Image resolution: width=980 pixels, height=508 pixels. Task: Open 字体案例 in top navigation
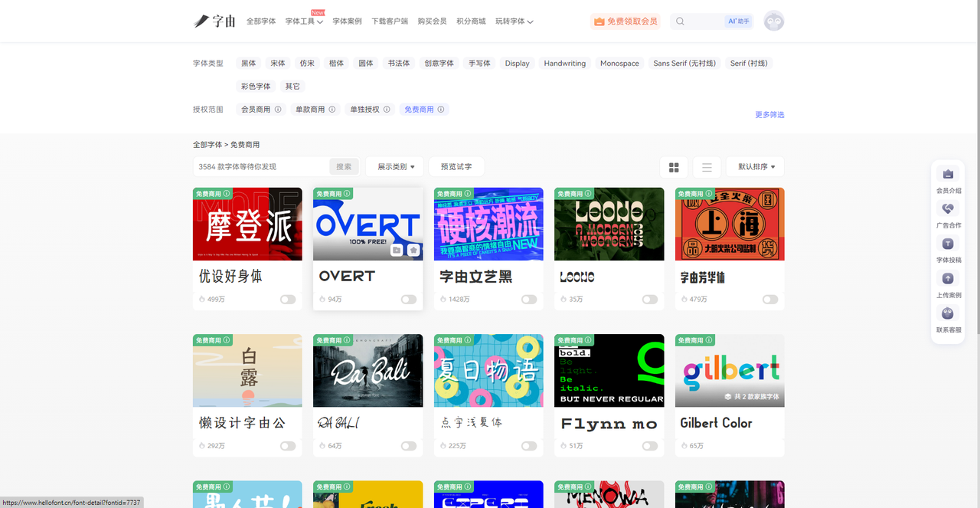(348, 21)
